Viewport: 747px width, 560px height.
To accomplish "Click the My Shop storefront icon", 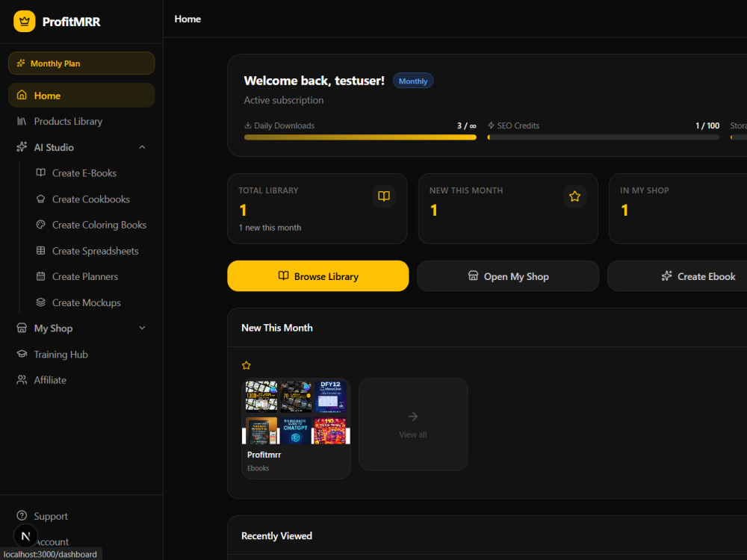I will click(22, 328).
